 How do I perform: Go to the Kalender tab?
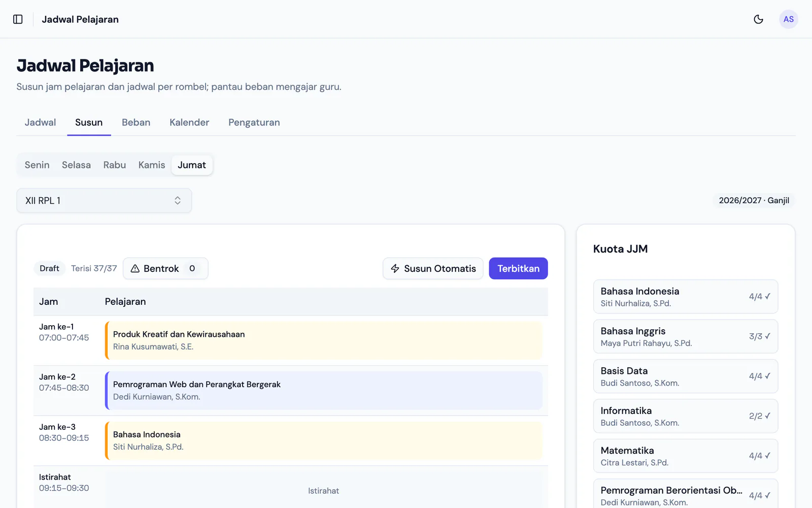coord(189,122)
